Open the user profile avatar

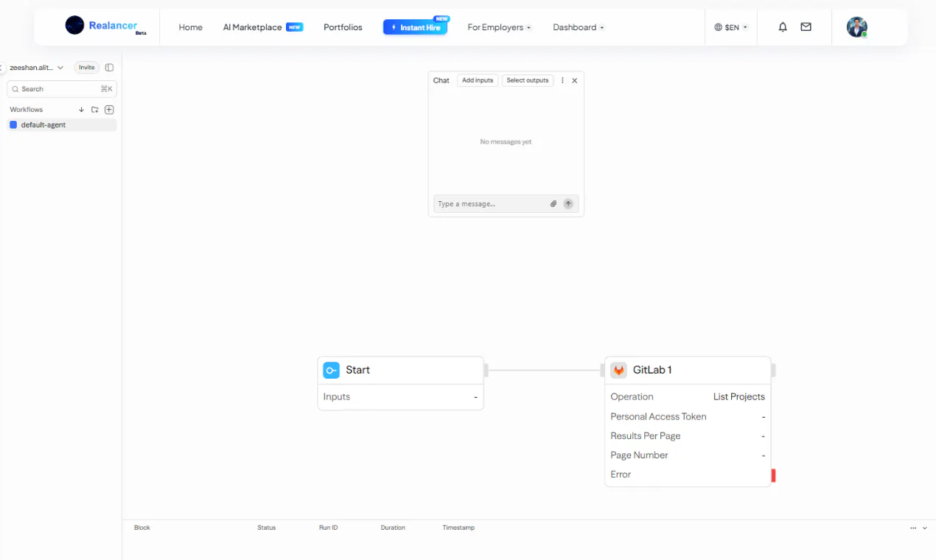[856, 27]
